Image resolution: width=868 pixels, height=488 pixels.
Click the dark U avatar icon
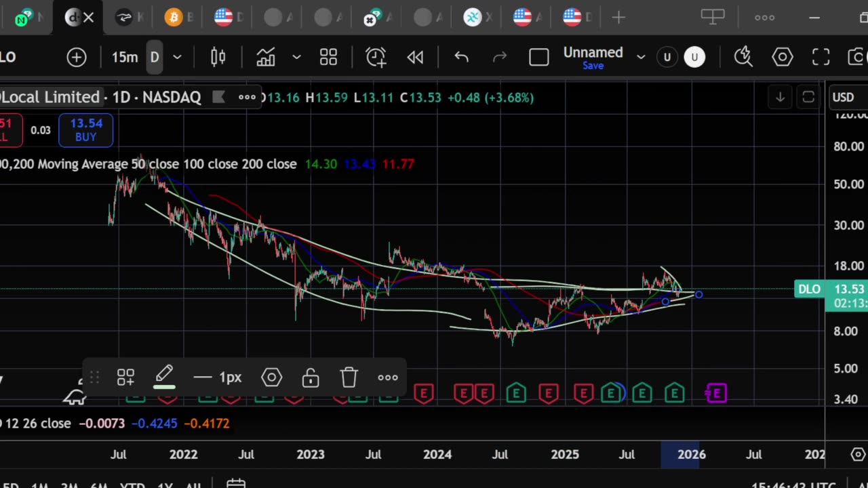(x=667, y=58)
